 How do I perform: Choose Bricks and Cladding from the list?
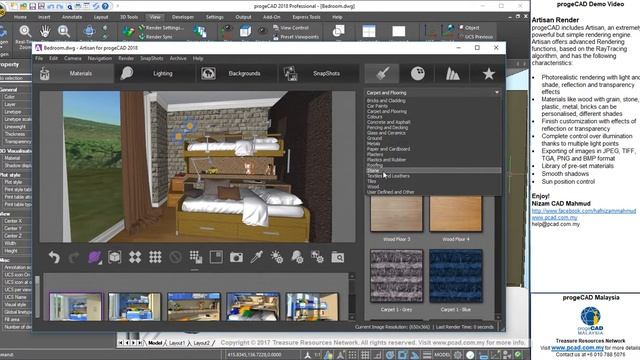pos(386,100)
